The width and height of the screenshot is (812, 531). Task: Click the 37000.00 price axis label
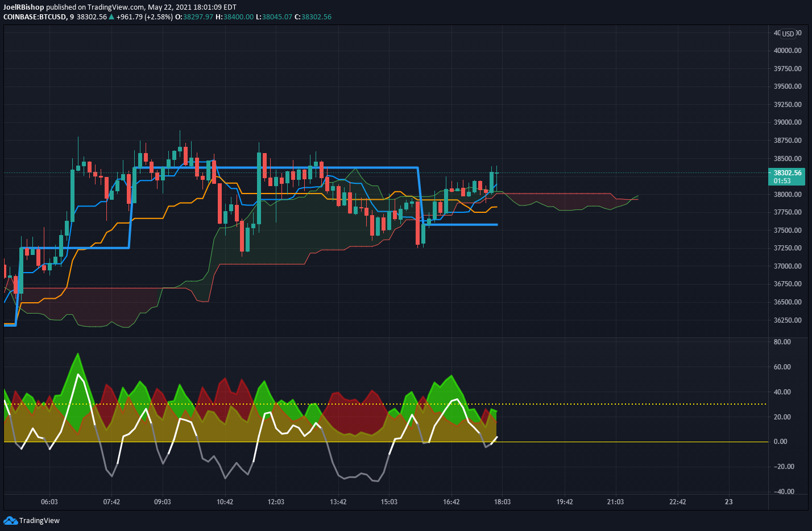tap(788, 266)
